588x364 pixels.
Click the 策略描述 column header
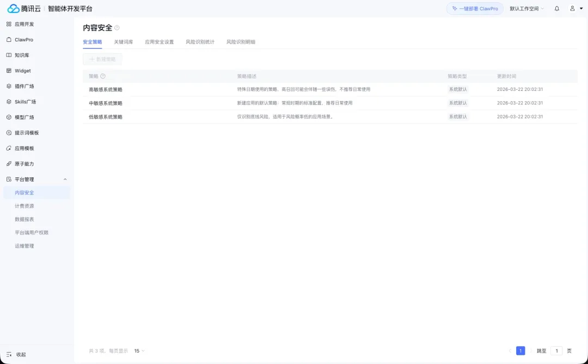(247, 76)
